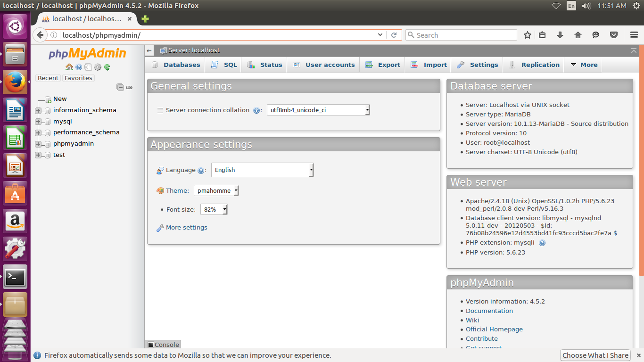This screenshot has height=362, width=644.
Task: Open LibreOffice Calc from launcher
Action: click(16, 138)
